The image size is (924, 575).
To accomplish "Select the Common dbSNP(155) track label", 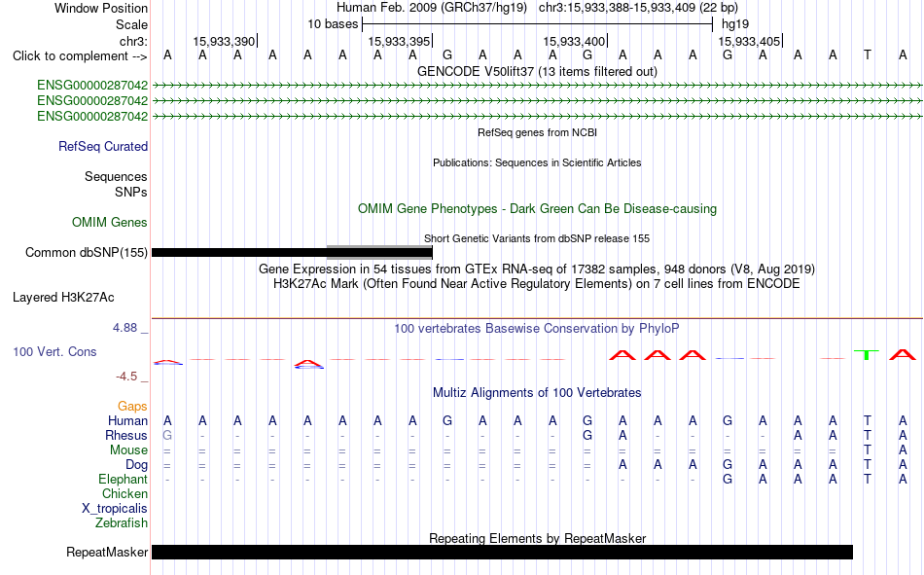I will pyautogui.click(x=87, y=252).
